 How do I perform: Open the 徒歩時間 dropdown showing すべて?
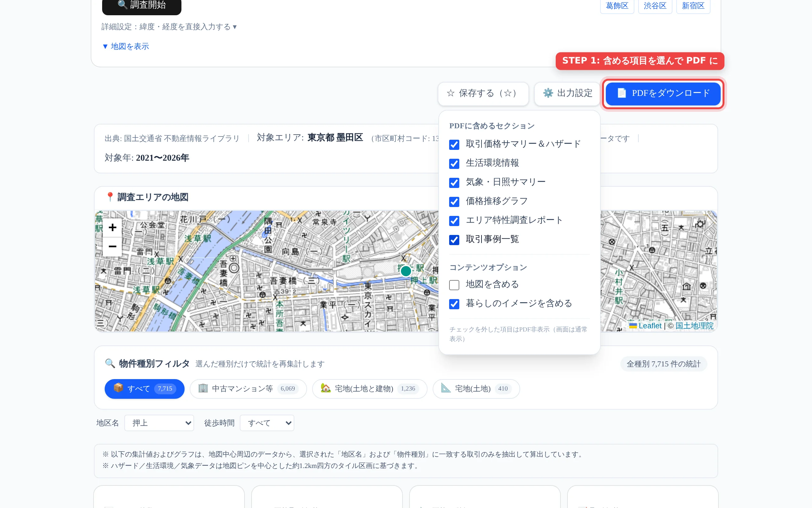click(267, 423)
